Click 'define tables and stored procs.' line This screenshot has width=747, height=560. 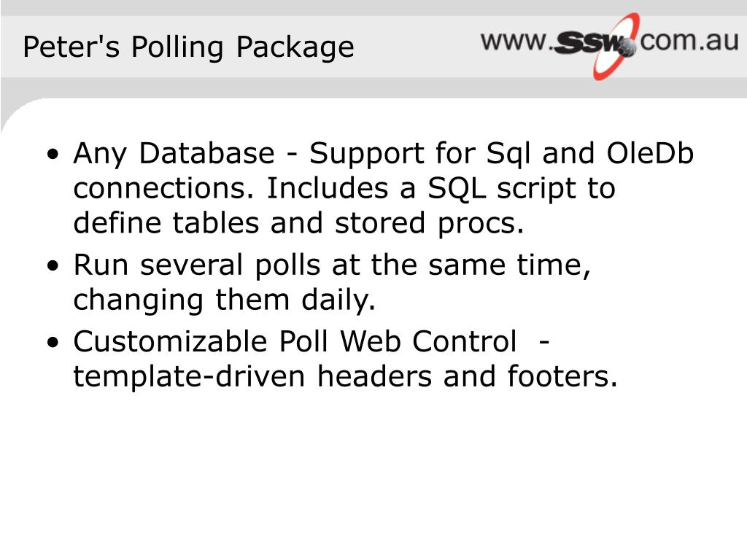coord(298,223)
